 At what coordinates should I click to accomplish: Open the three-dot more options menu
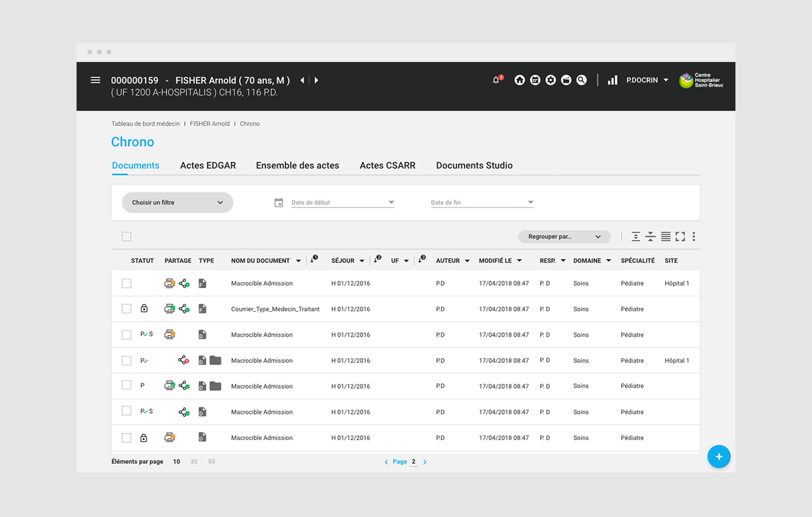pos(694,236)
